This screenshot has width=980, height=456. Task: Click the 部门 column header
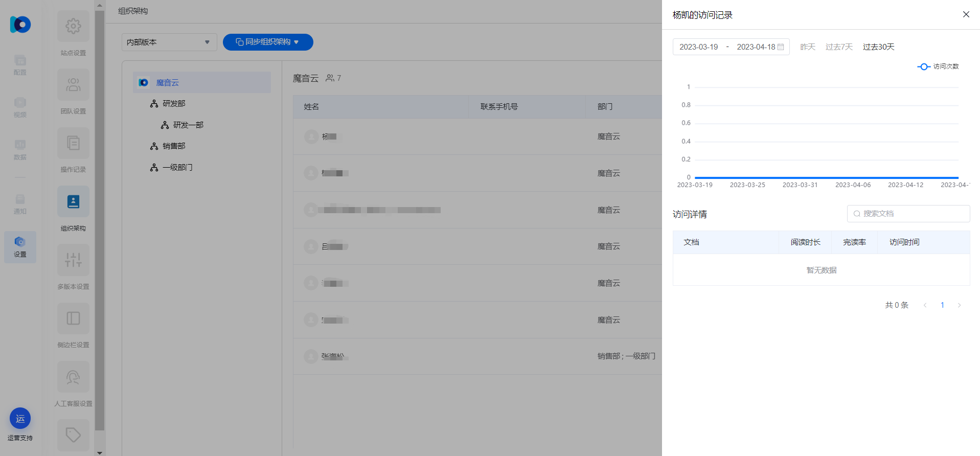(605, 107)
